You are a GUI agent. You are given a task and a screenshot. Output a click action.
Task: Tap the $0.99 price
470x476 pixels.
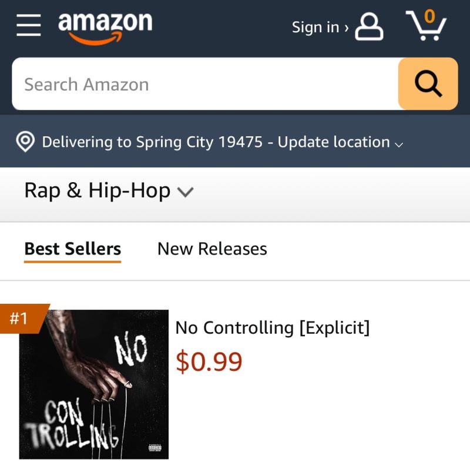click(x=209, y=361)
